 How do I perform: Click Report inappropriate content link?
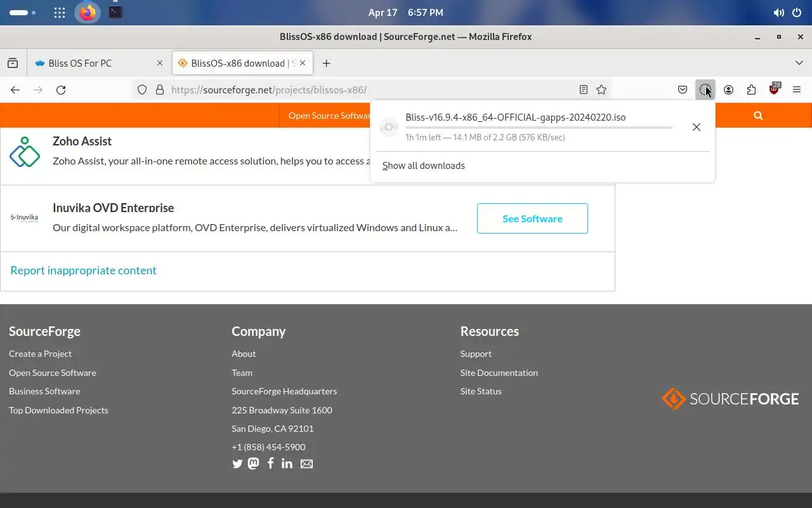(83, 270)
